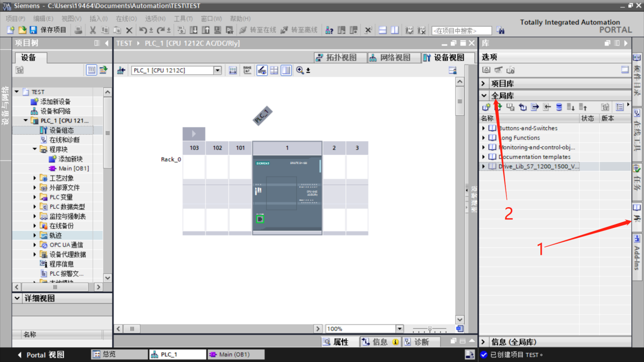Toggle the protection/rack view button in device toolbar
Viewport: 644px width, 362px height.
pos(262,71)
